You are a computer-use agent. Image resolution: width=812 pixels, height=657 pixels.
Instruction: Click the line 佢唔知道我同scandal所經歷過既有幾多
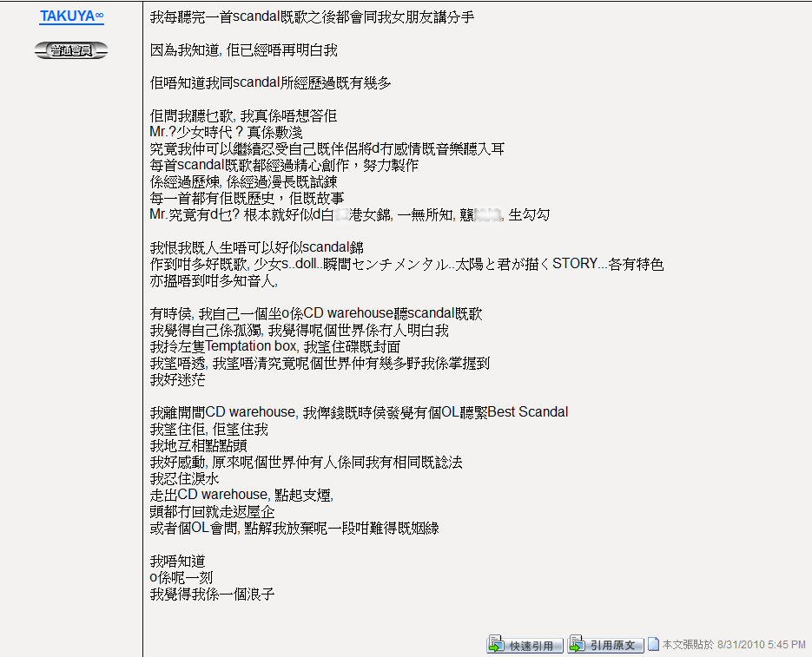(x=270, y=82)
